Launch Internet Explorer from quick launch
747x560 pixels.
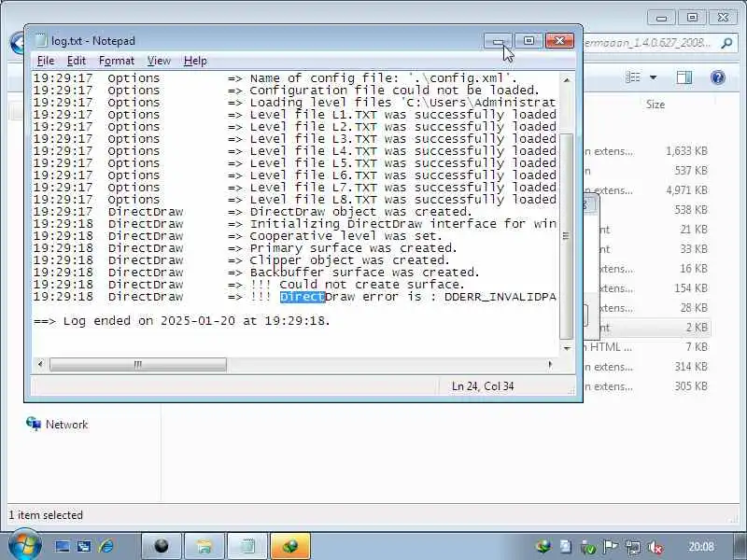(106, 546)
